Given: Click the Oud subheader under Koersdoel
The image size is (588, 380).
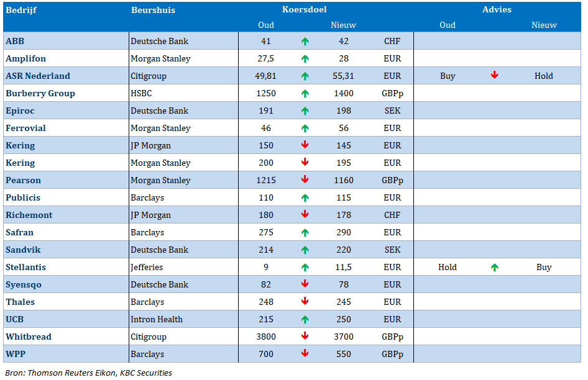Looking at the screenshot, I should [x=266, y=25].
